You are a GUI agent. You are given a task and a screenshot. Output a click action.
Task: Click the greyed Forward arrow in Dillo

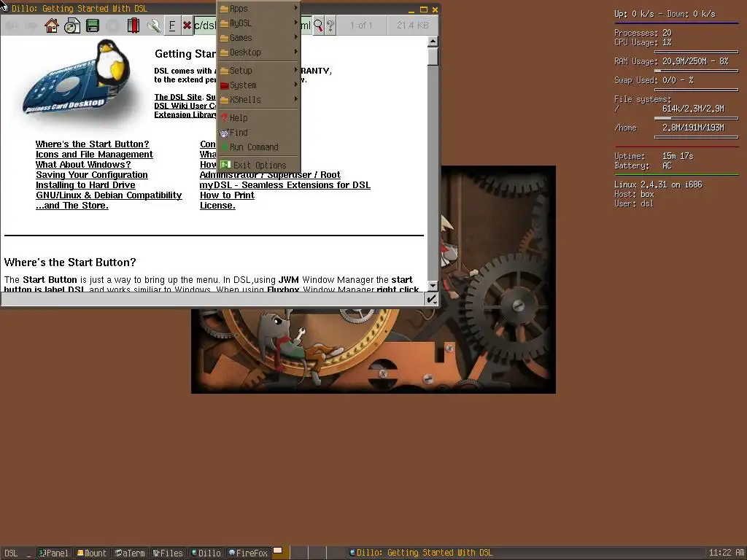click(31, 26)
